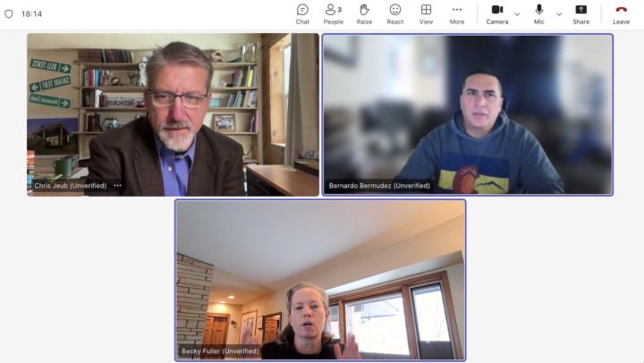
Task: Mute or unmute the Mic
Action: 538,14
